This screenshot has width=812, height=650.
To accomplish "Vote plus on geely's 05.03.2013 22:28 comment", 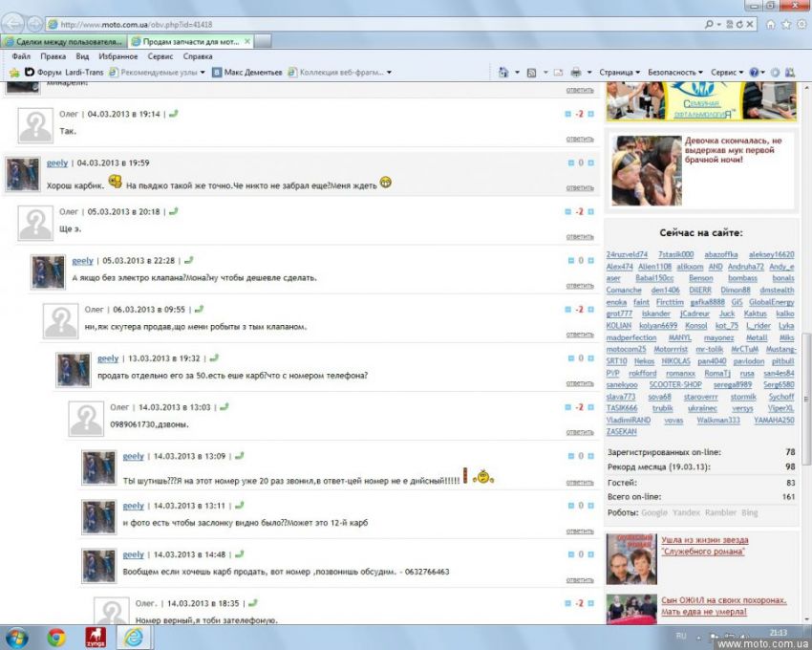I will 591,261.
